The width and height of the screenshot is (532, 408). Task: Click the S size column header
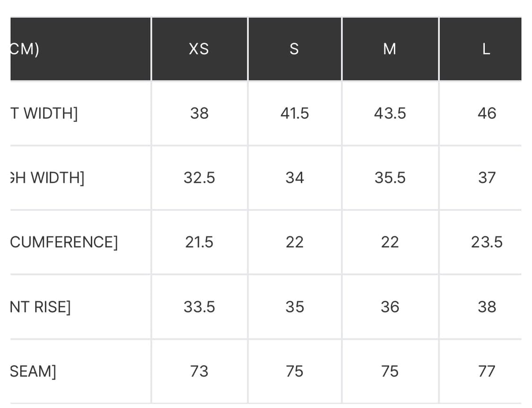point(294,49)
